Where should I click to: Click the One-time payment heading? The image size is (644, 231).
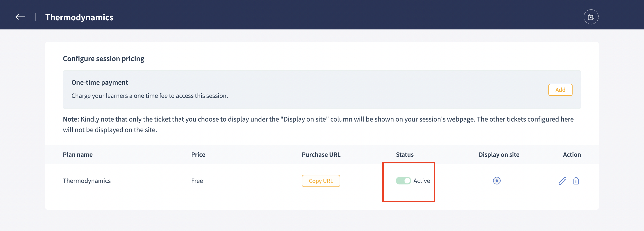pyautogui.click(x=100, y=83)
